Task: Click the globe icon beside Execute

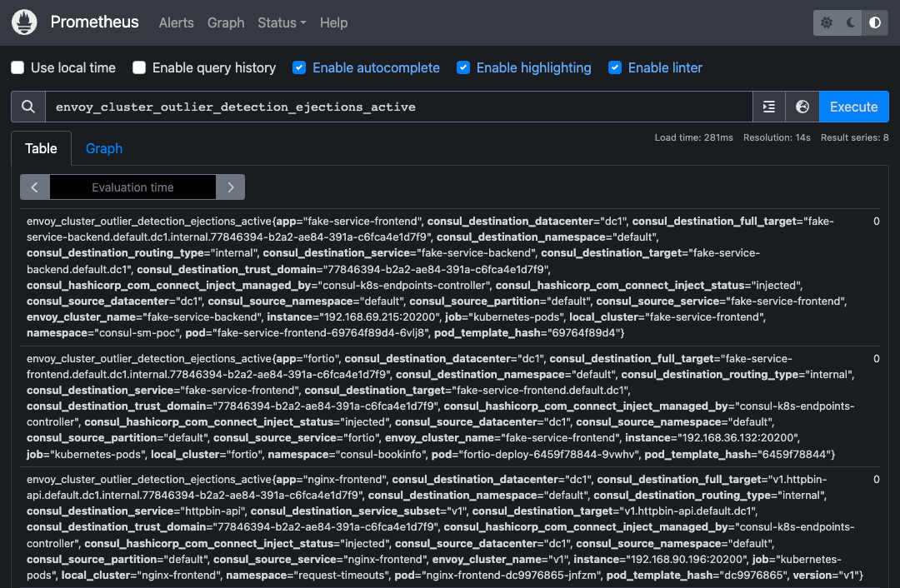Action: (802, 107)
